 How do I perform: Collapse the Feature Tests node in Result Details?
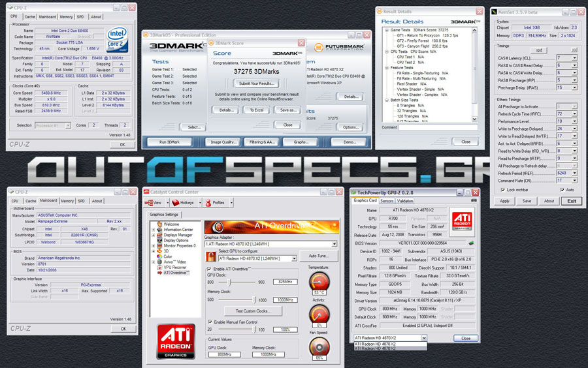(x=387, y=68)
